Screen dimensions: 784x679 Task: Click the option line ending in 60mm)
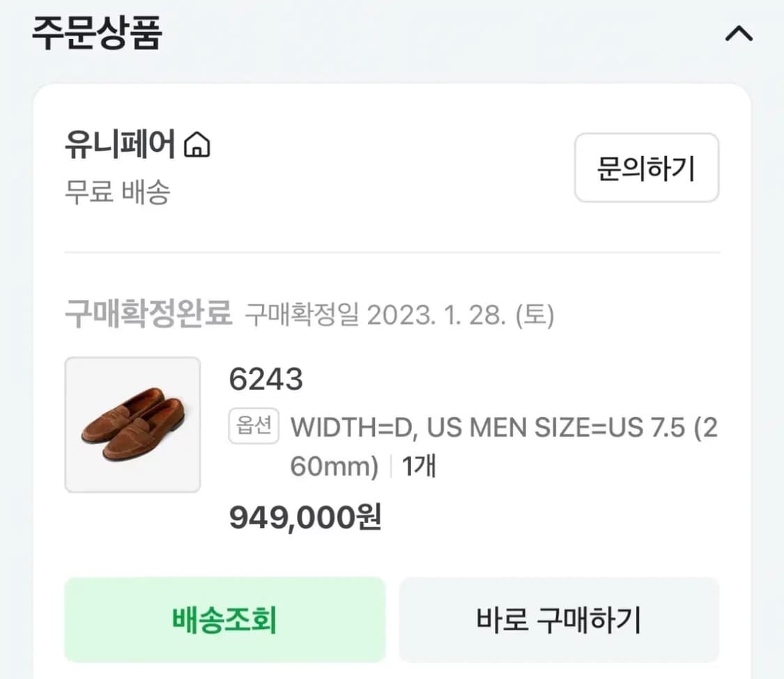tap(335, 467)
